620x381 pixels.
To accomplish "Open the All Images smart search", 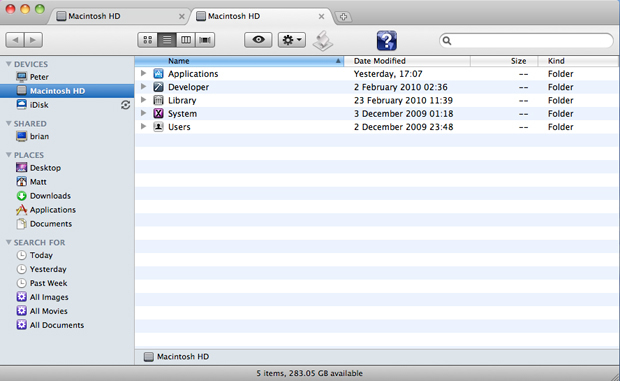I will point(67,297).
